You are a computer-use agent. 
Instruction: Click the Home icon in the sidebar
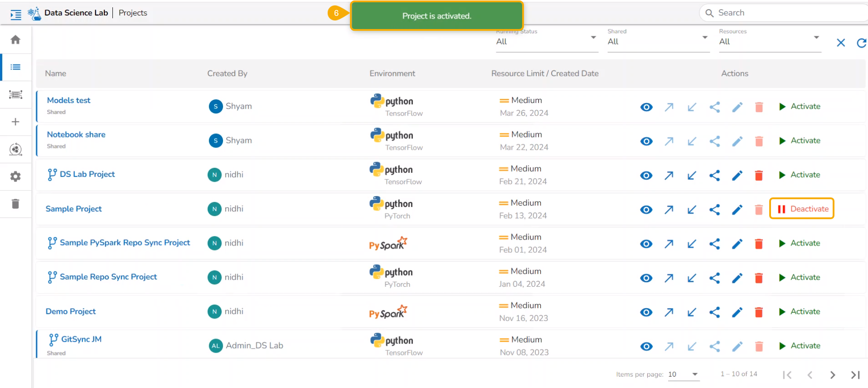pyautogui.click(x=15, y=40)
